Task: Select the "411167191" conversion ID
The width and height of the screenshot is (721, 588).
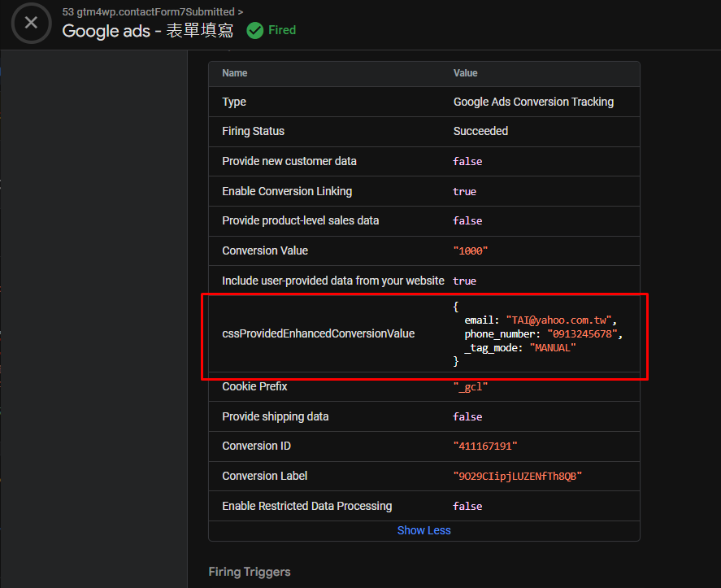Action: click(485, 446)
